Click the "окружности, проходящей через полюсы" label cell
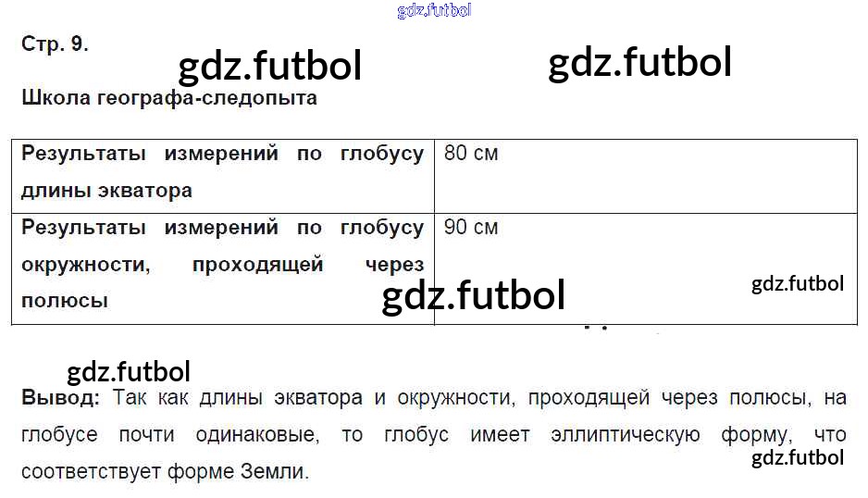 [x=222, y=265]
